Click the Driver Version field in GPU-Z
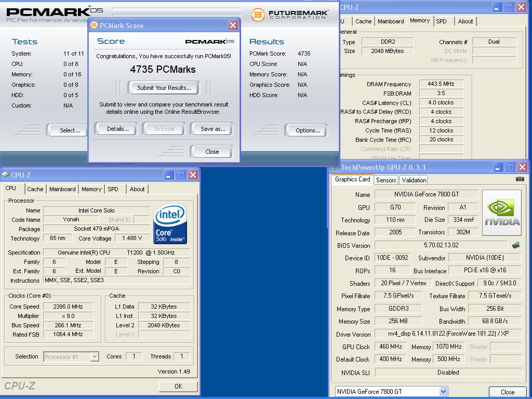Image resolution: width=532 pixels, height=399 pixels. coord(448,334)
